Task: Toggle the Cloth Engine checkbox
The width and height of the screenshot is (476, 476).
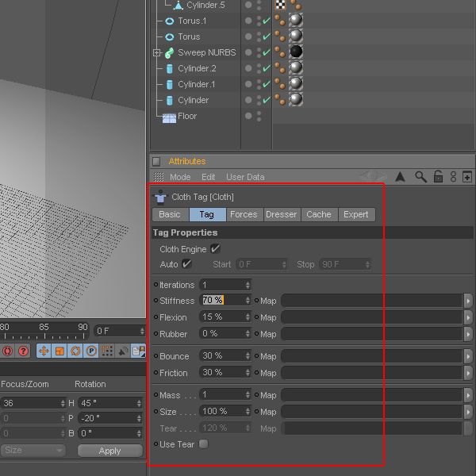Action: click(x=215, y=249)
